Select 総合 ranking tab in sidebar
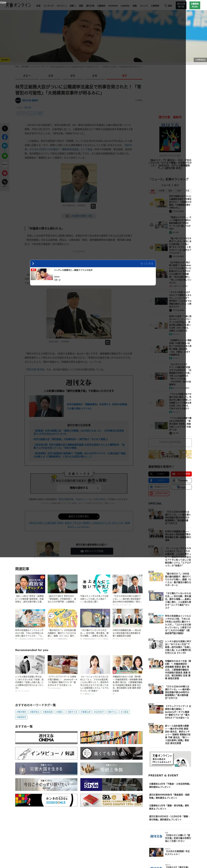207x868 pixels. [177, 185]
